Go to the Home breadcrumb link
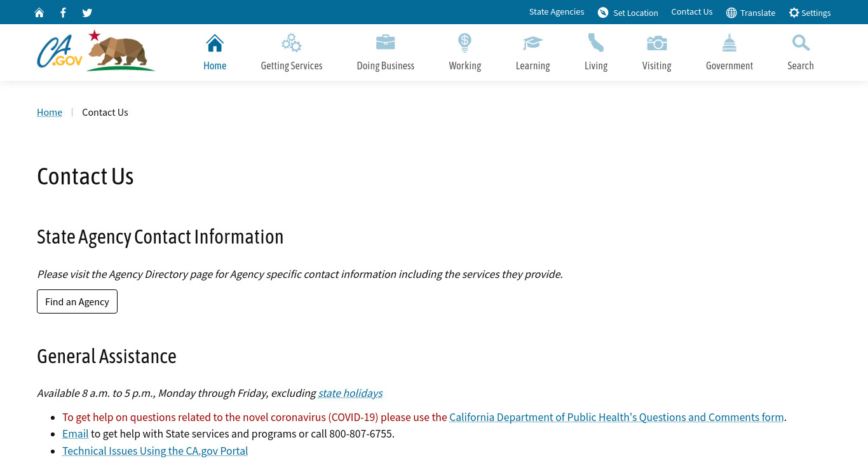868x463 pixels. pyautogui.click(x=50, y=112)
